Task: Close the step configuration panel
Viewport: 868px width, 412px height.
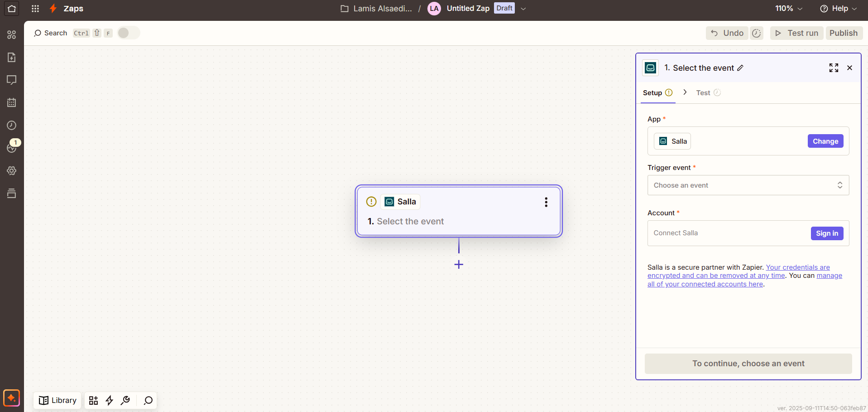Action: (x=850, y=68)
